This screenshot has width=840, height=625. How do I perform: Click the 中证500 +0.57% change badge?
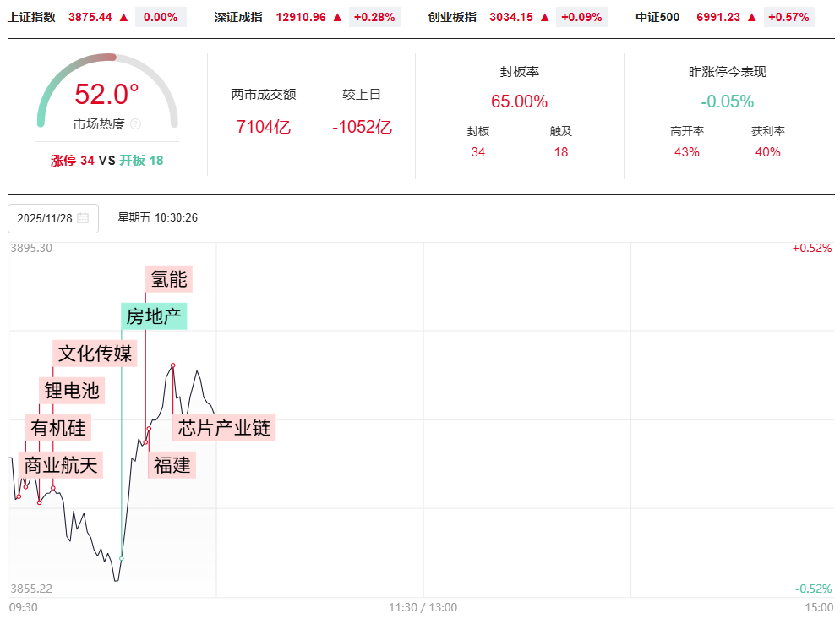tap(788, 17)
